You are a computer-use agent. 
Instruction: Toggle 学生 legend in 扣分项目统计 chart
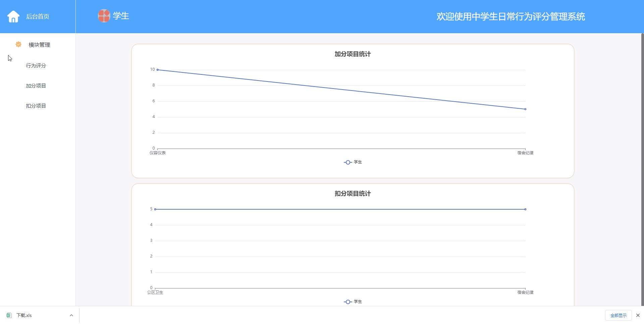[353, 302]
